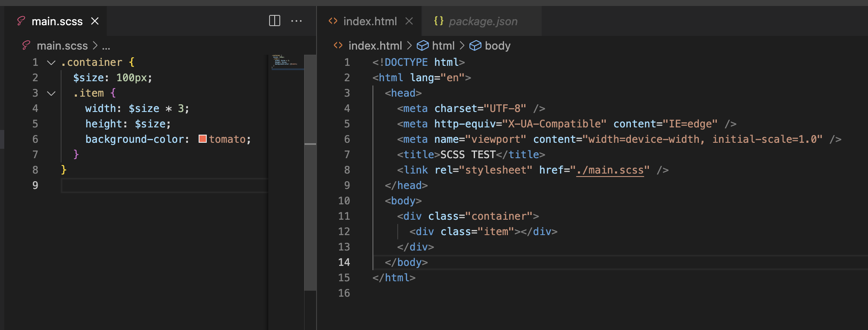Click the closing </body> tag
Image resolution: width=868 pixels, height=330 pixels.
[406, 262]
